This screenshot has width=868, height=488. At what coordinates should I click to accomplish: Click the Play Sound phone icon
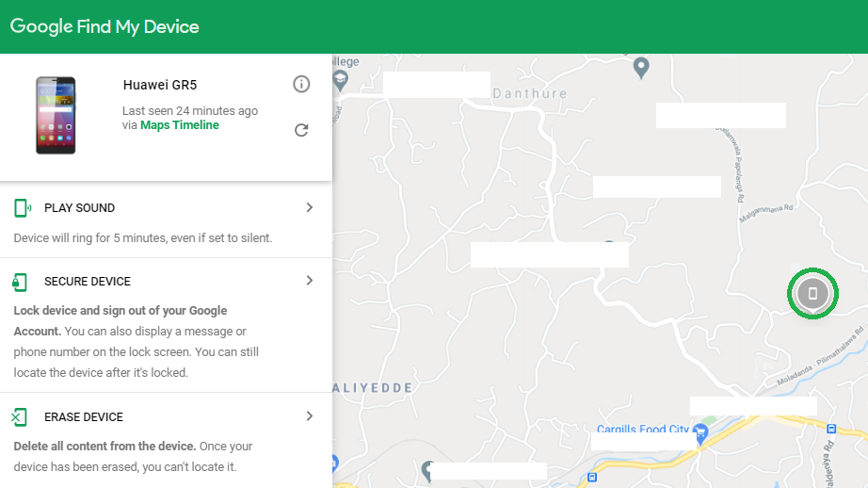click(23, 207)
